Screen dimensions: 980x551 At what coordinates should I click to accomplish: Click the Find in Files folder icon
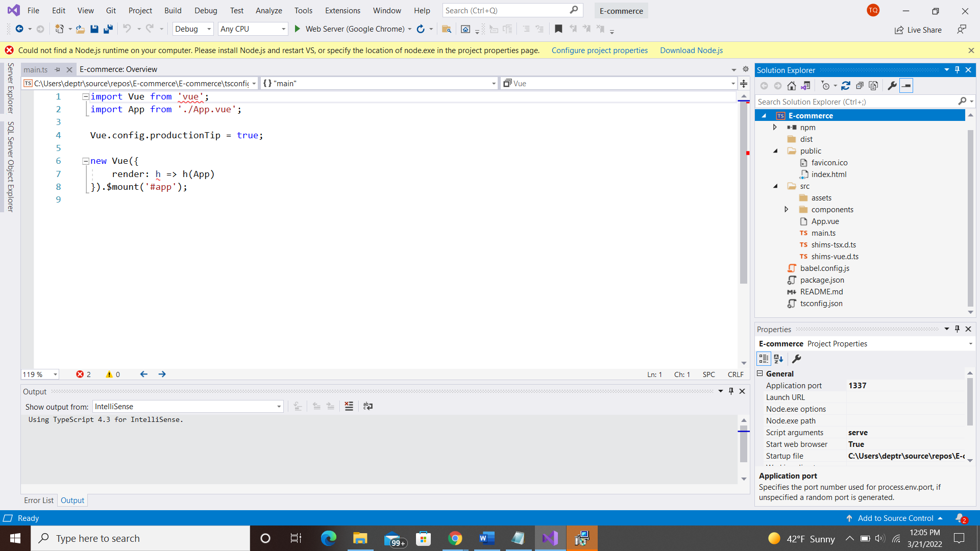(447, 29)
